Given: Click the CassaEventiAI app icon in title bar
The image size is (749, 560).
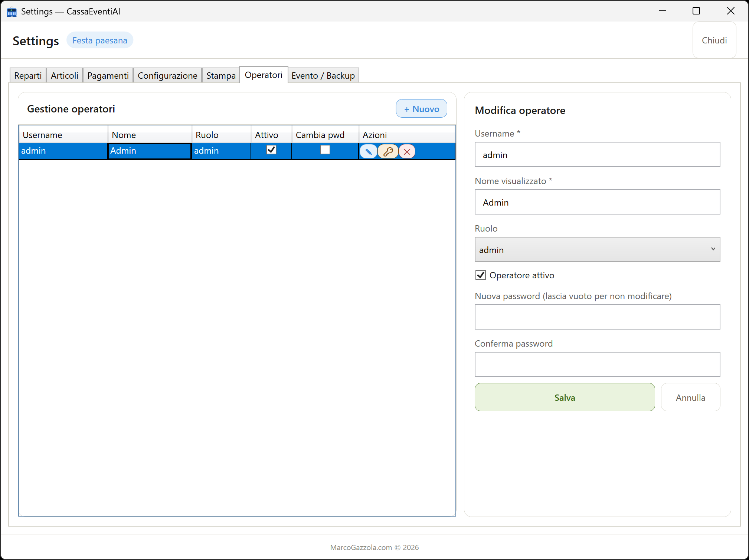Looking at the screenshot, I should [x=12, y=12].
